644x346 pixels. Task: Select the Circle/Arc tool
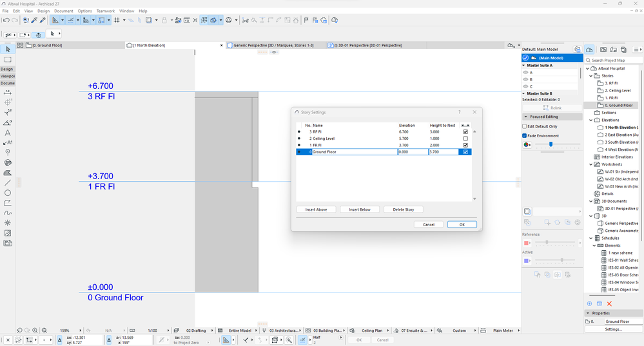pos(8,193)
